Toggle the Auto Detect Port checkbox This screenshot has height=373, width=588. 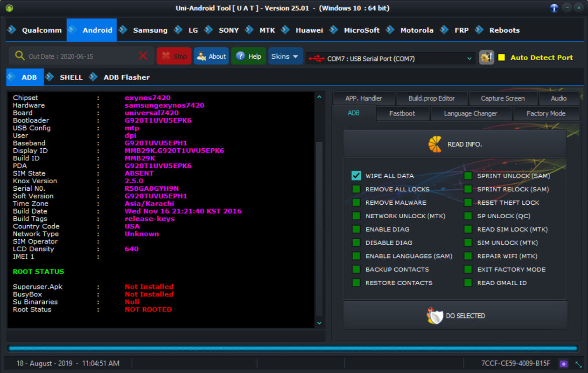502,57
